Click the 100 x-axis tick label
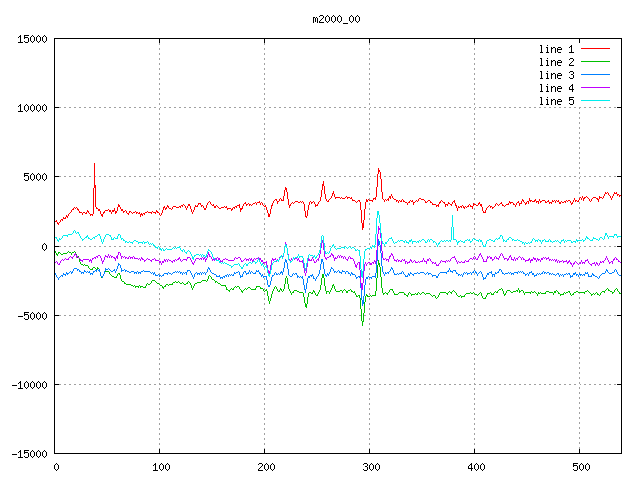 pyautogui.click(x=160, y=467)
